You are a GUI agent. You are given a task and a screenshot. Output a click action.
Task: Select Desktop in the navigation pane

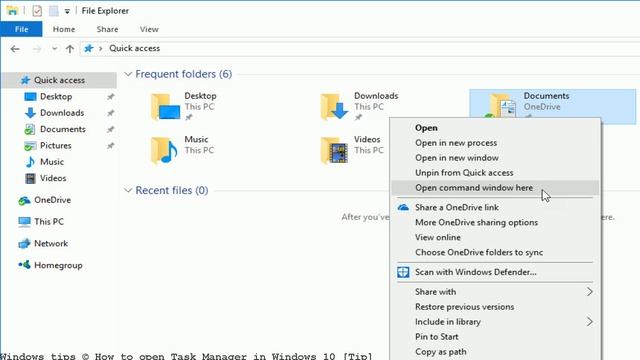pyautogui.click(x=56, y=97)
